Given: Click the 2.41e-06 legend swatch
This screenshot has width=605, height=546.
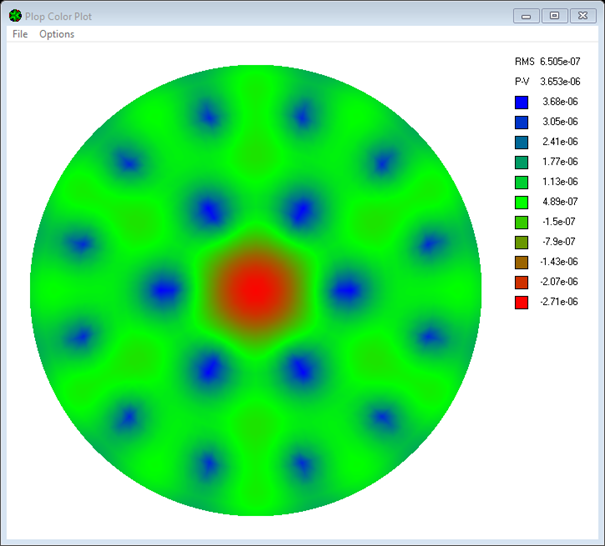Looking at the screenshot, I should [521, 142].
